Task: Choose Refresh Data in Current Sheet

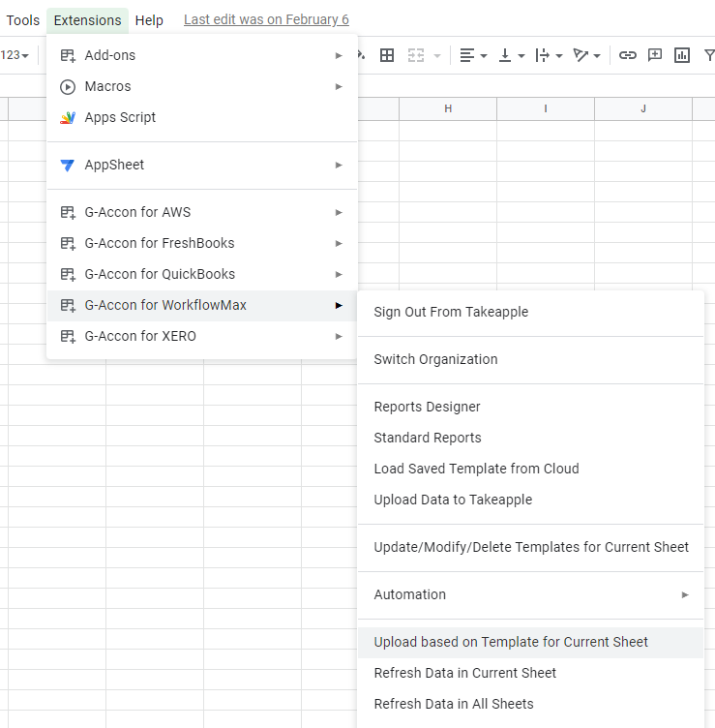Action: [531, 673]
